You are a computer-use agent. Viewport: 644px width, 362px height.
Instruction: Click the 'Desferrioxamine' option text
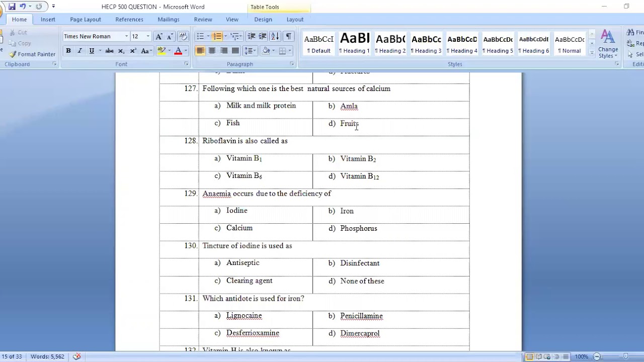[x=253, y=333]
